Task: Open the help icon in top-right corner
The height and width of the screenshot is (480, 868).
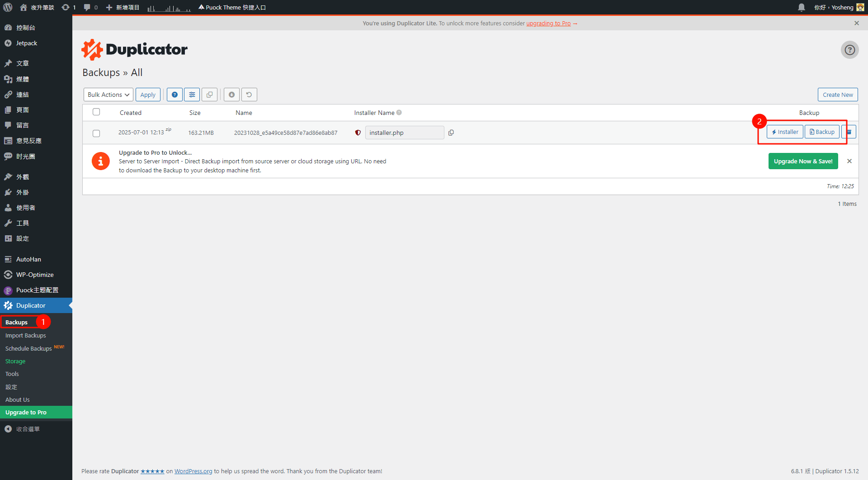Action: coord(849,50)
